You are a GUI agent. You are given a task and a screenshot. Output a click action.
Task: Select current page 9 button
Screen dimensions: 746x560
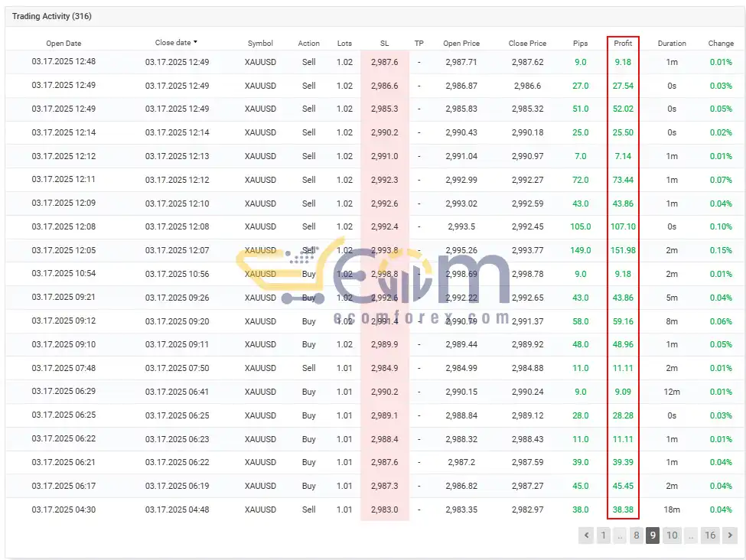(x=653, y=536)
